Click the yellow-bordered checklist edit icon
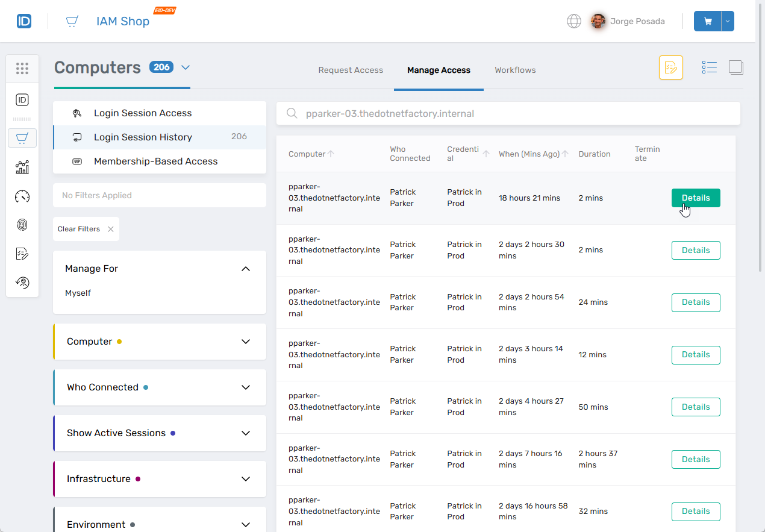The height and width of the screenshot is (532, 765). click(670, 67)
